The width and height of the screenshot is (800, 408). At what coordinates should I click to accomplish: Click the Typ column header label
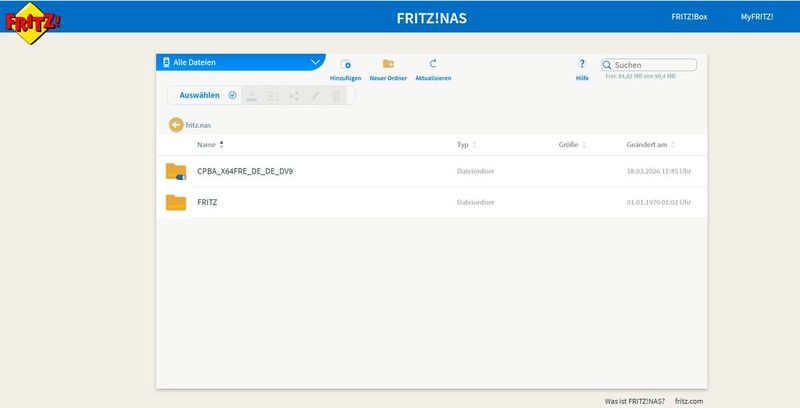pos(463,145)
